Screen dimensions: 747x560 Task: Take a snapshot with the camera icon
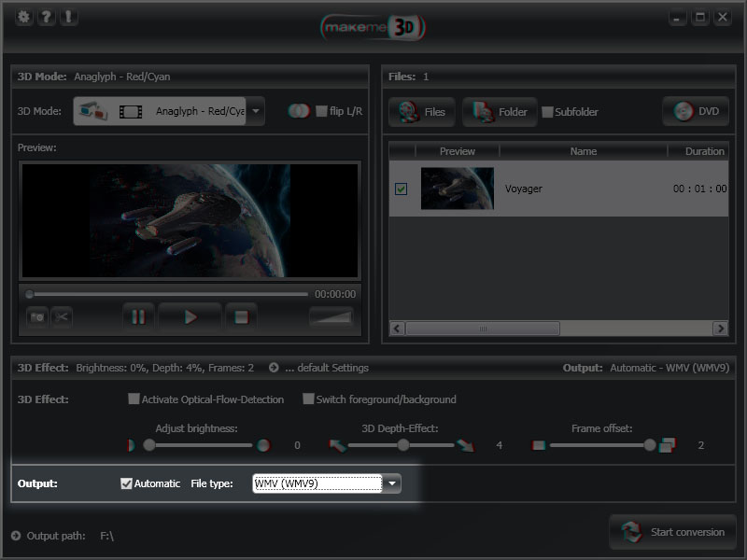point(37,317)
